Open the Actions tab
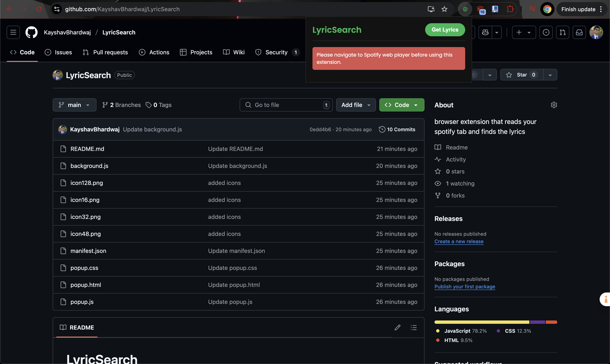Viewport: 610px width, 364px height. [x=154, y=52]
